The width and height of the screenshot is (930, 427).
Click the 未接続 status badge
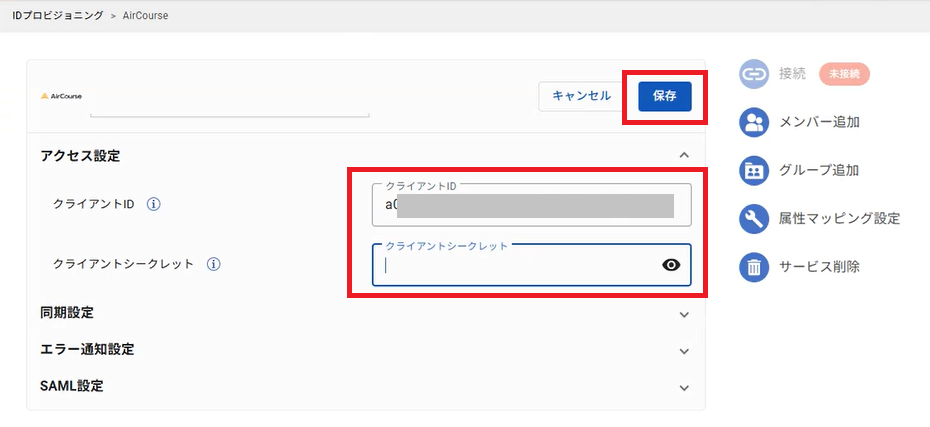[x=844, y=74]
